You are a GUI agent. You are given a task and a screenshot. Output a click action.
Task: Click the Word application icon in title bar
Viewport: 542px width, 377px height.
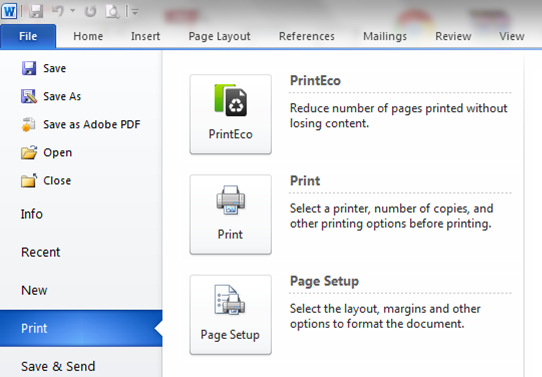click(9, 11)
